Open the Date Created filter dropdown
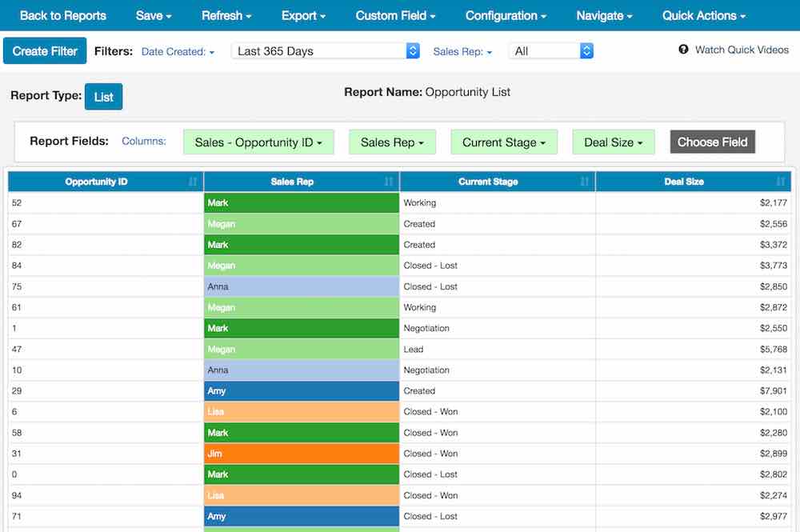This screenshot has height=532, width=800. coord(177,51)
